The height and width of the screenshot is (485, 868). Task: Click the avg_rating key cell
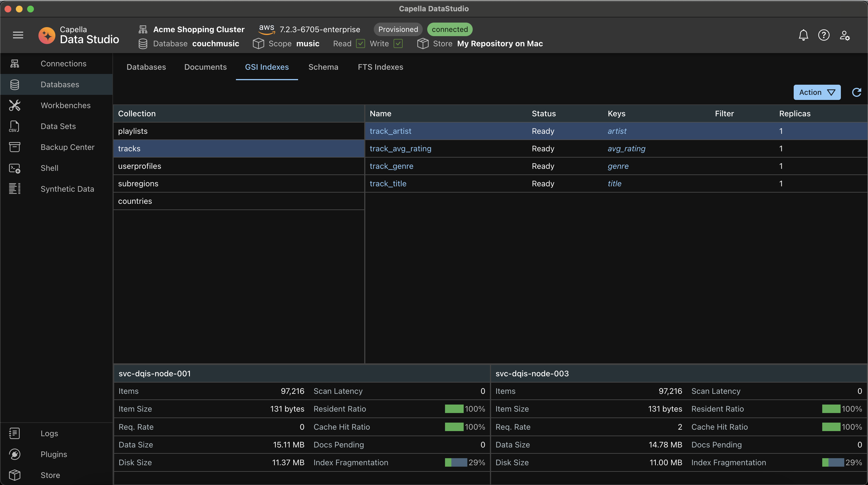click(x=626, y=148)
